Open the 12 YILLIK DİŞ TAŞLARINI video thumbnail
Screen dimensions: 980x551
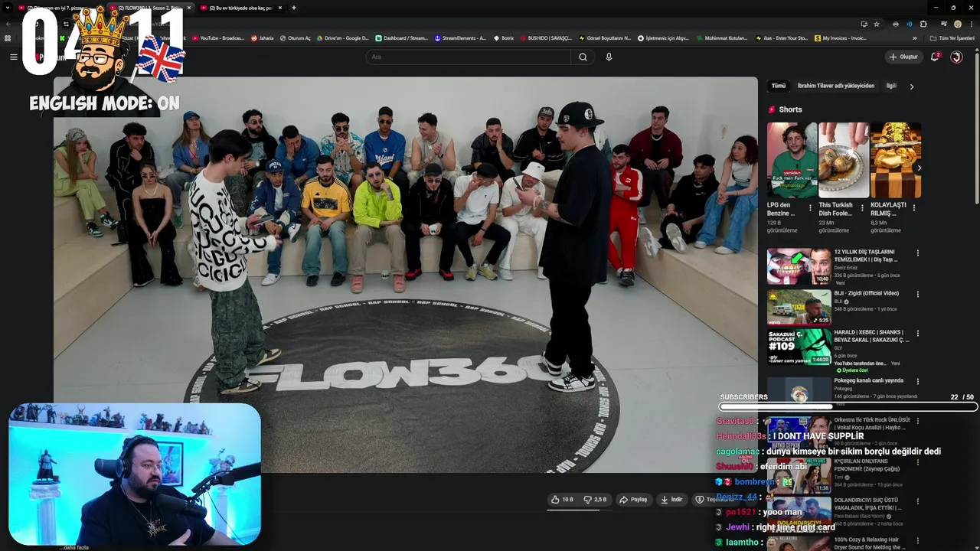click(799, 266)
